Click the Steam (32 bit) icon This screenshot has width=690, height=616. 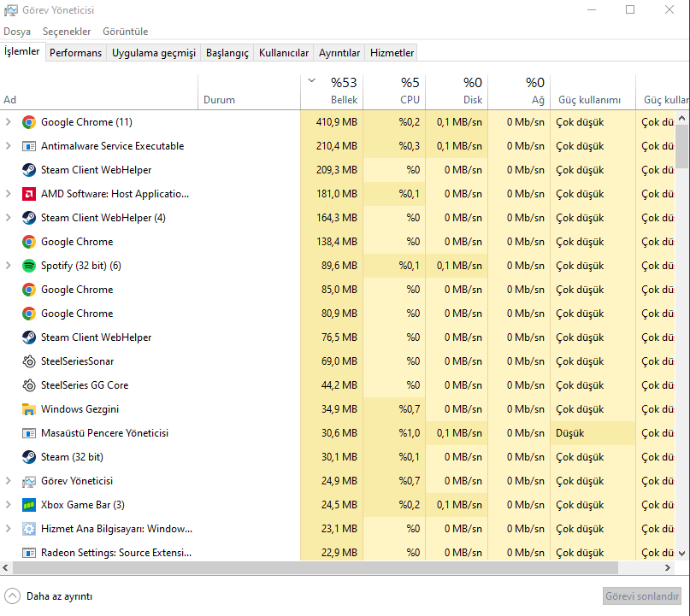click(29, 457)
